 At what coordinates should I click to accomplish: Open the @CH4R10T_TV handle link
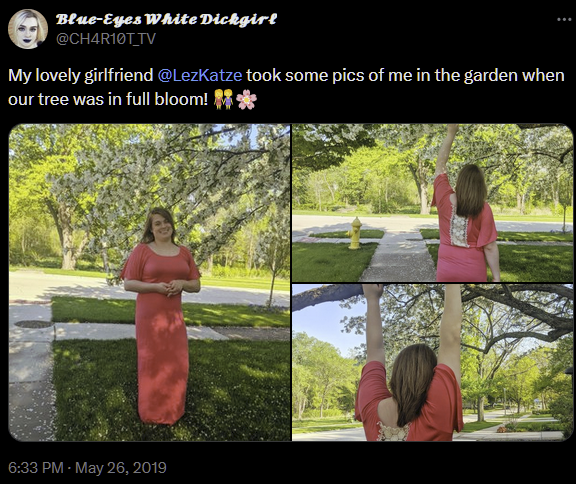pos(106,39)
